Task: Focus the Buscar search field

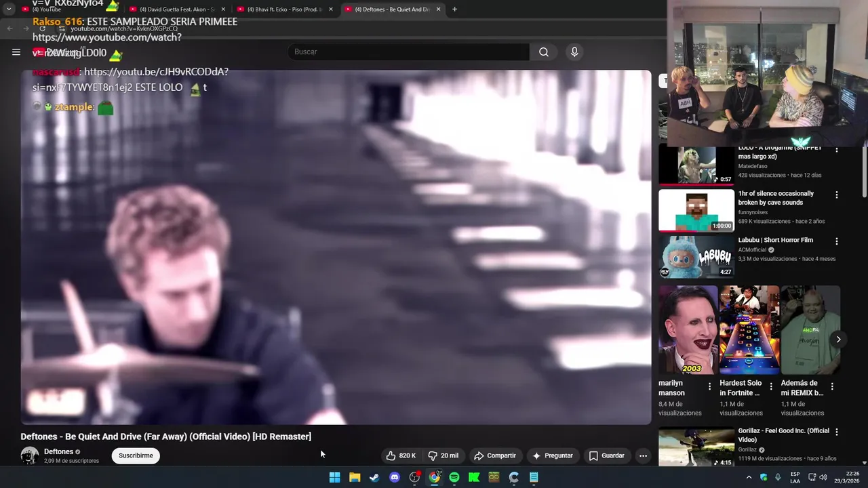Action: pos(409,52)
